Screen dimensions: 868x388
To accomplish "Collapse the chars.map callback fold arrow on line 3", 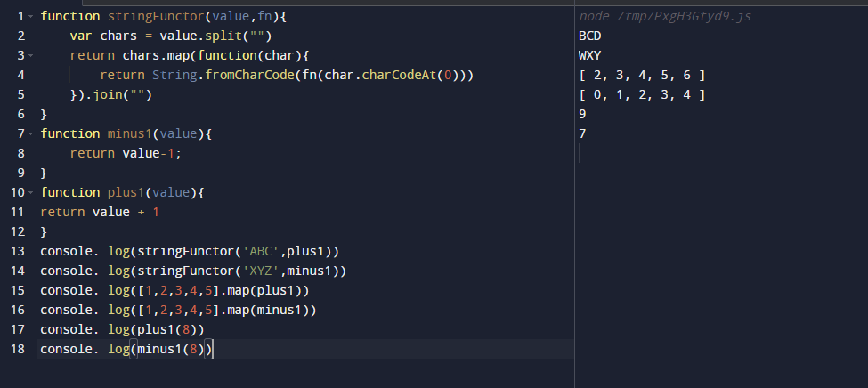I will point(30,55).
